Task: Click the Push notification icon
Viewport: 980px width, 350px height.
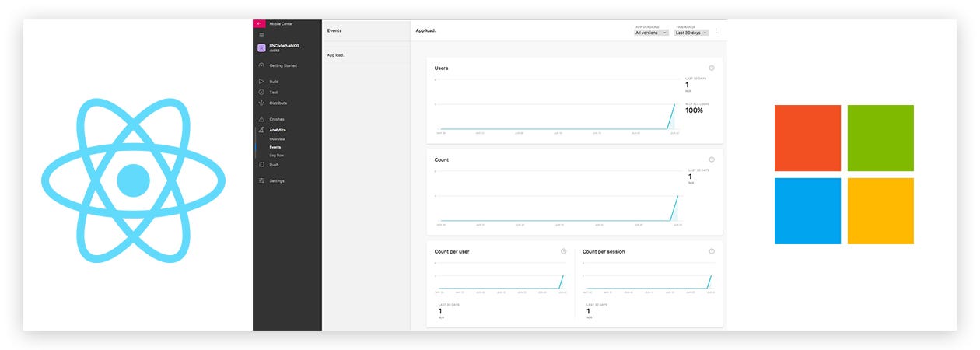Action: point(261,165)
